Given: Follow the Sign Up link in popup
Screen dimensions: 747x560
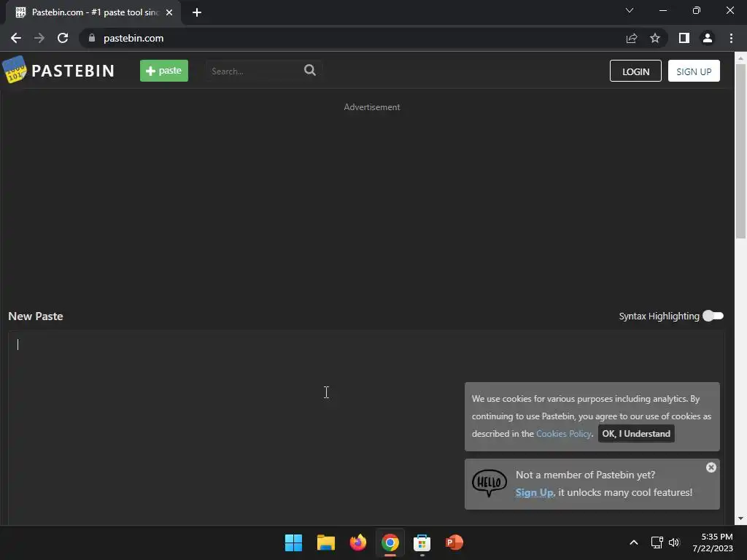Looking at the screenshot, I should (535, 492).
